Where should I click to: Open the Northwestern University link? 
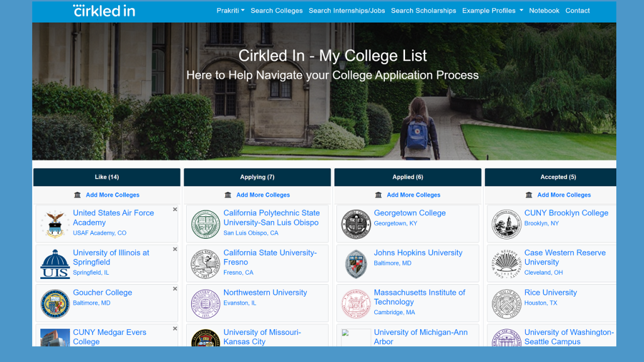click(265, 293)
